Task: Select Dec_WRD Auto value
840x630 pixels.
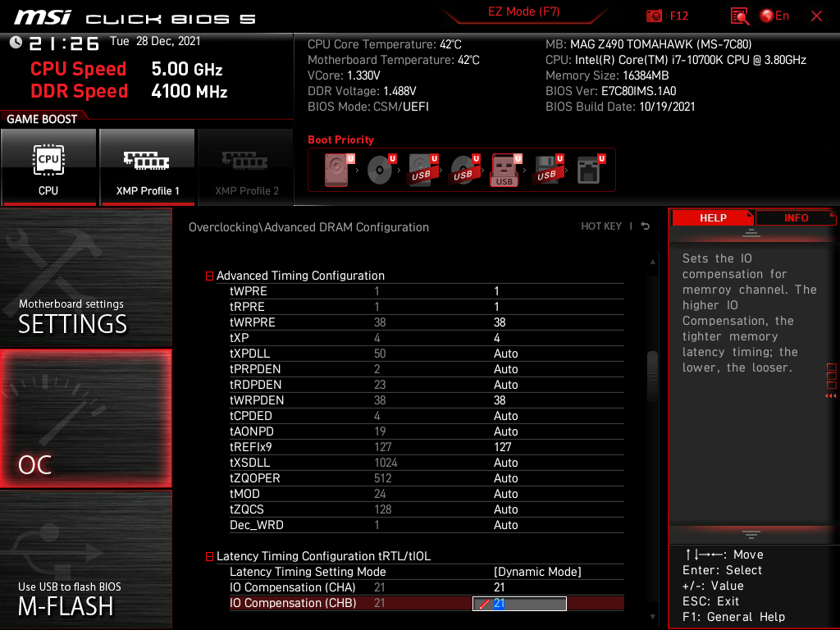Action: click(505, 525)
